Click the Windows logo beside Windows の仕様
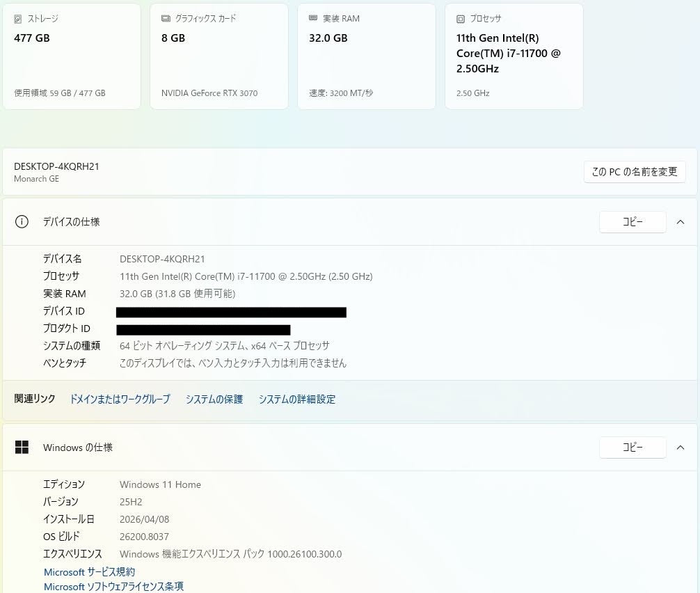The image size is (700, 593). (22, 447)
